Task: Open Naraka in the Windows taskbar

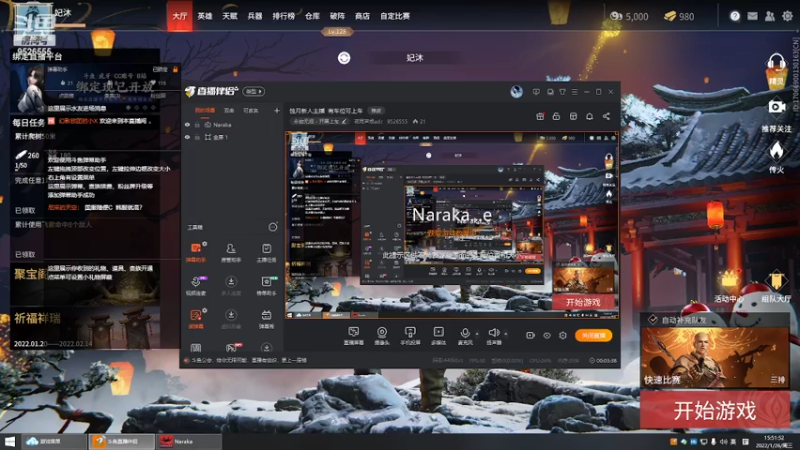Action: pos(189,441)
